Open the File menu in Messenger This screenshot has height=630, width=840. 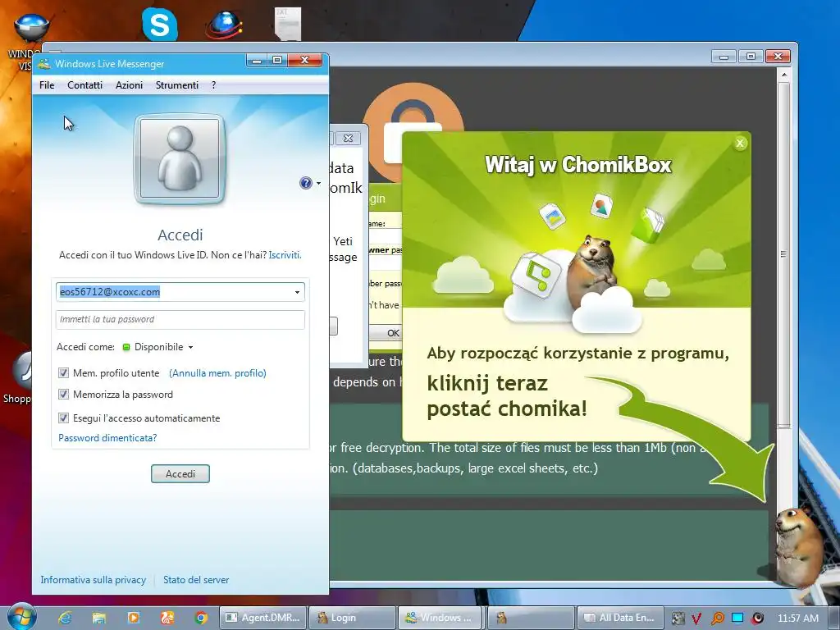[47, 85]
